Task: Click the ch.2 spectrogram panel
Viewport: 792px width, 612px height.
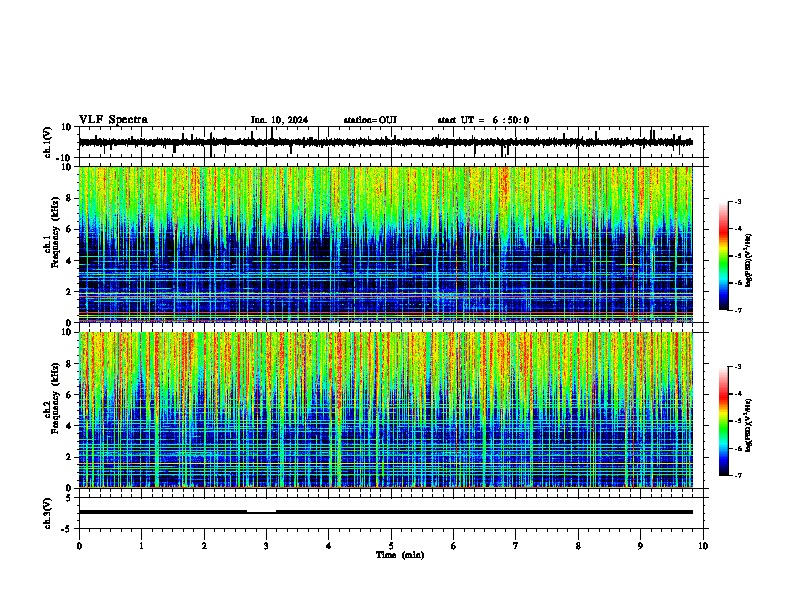Action: pyautogui.click(x=385, y=410)
